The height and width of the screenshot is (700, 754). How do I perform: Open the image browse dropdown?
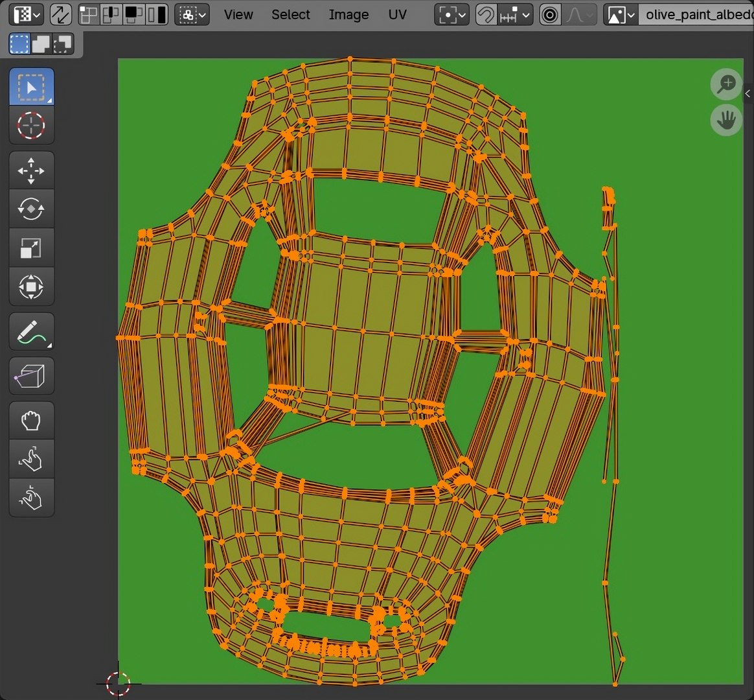tap(621, 15)
